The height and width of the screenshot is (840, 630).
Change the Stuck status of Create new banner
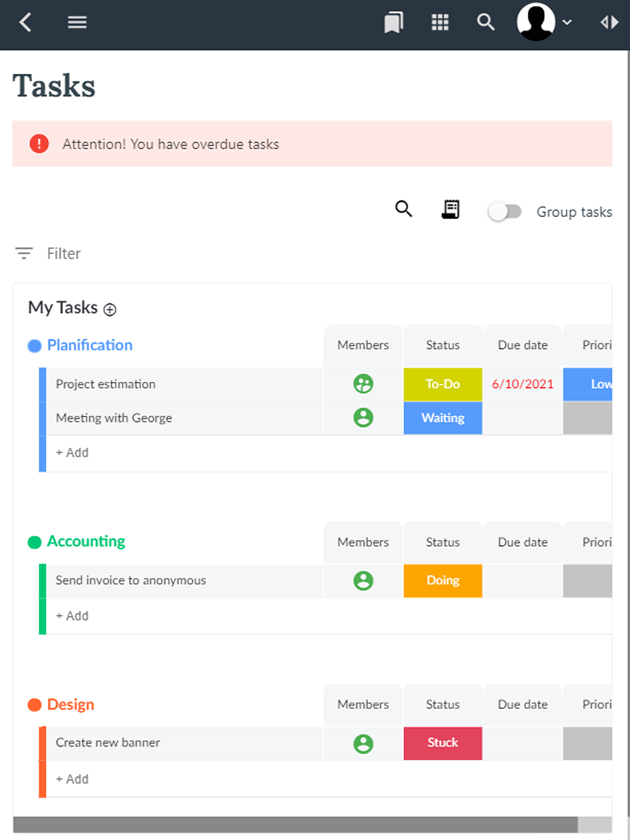coord(443,743)
